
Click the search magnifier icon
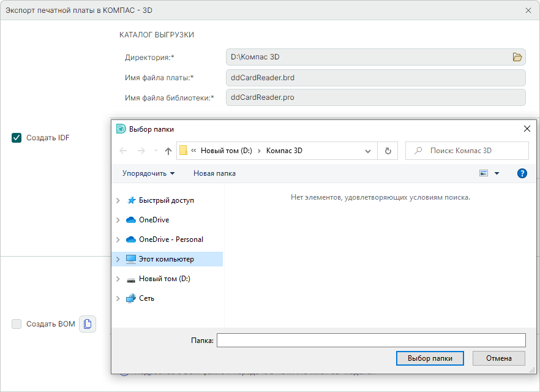click(x=418, y=151)
